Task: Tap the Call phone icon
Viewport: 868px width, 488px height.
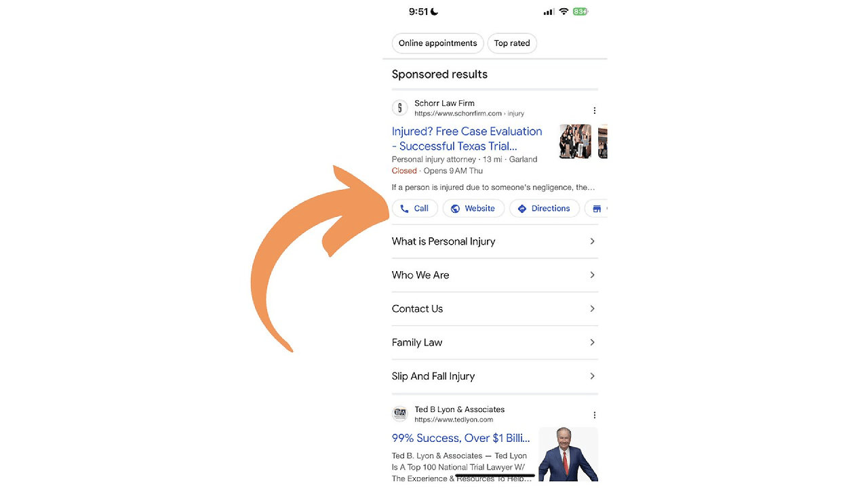Action: pos(405,209)
